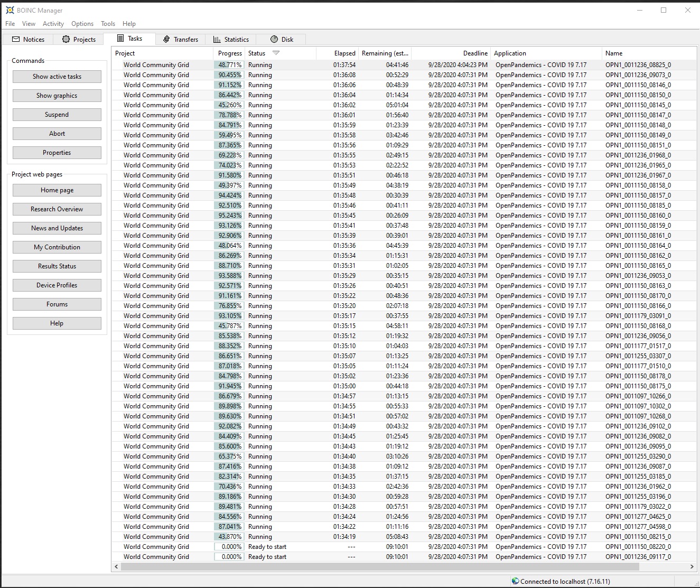Open task Properties
The image size is (700, 588).
point(57,153)
